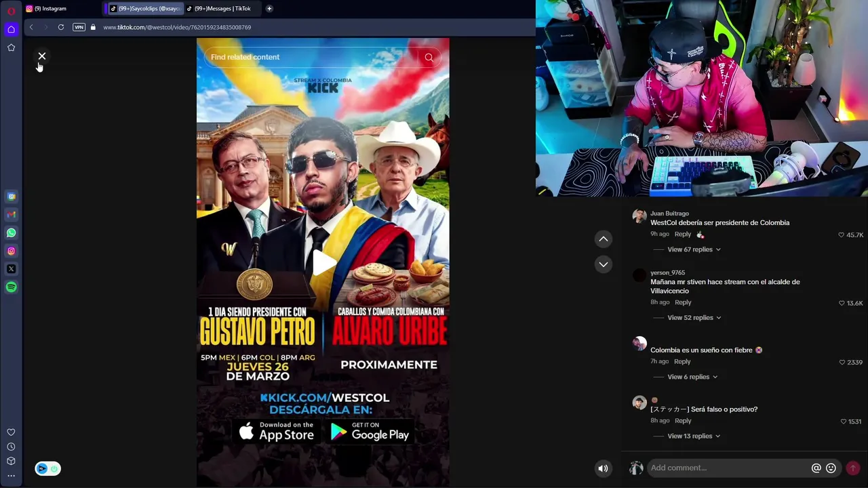Open the Opera main menu logo
This screenshot has height=488, width=868.
pyautogui.click(x=11, y=10)
